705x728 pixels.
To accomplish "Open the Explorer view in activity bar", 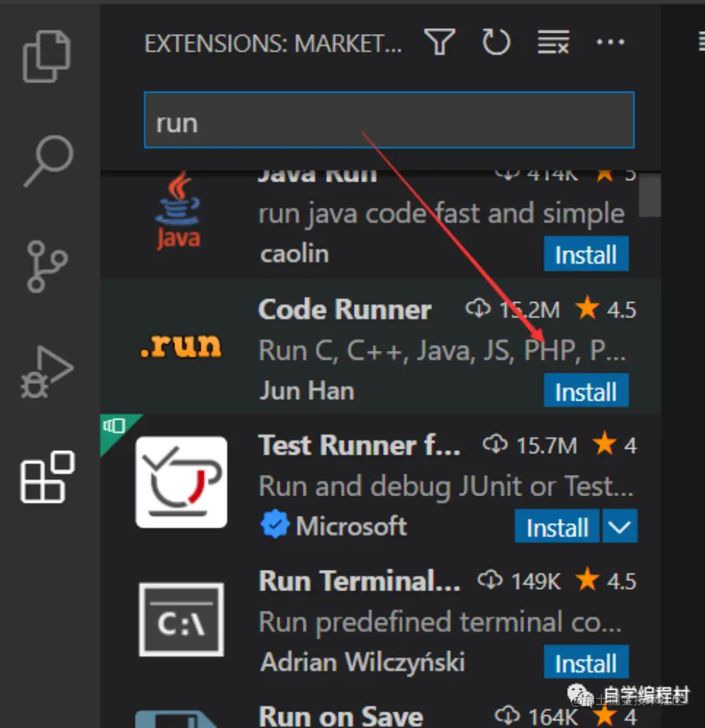I will (x=46, y=56).
